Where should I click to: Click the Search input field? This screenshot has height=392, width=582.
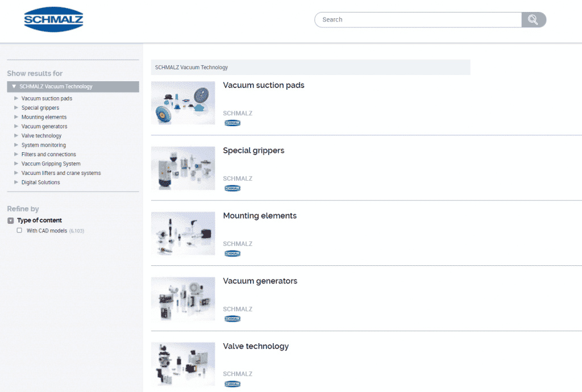(x=418, y=20)
